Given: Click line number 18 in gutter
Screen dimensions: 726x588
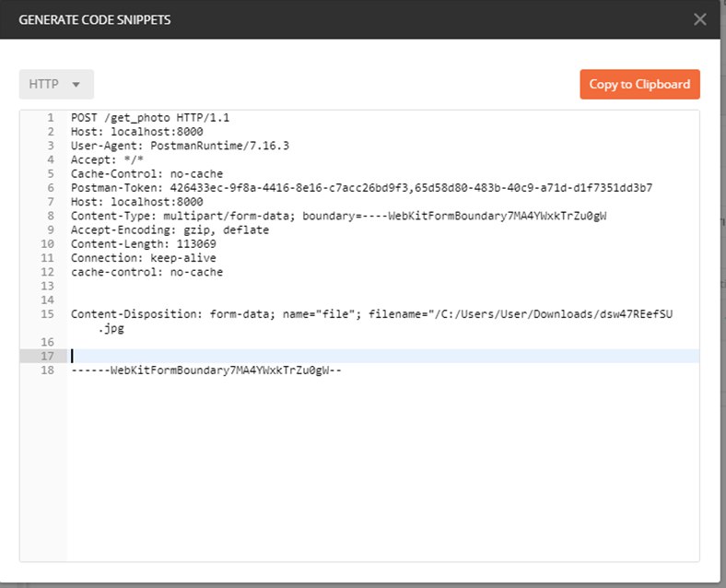Looking at the screenshot, I should [47, 370].
